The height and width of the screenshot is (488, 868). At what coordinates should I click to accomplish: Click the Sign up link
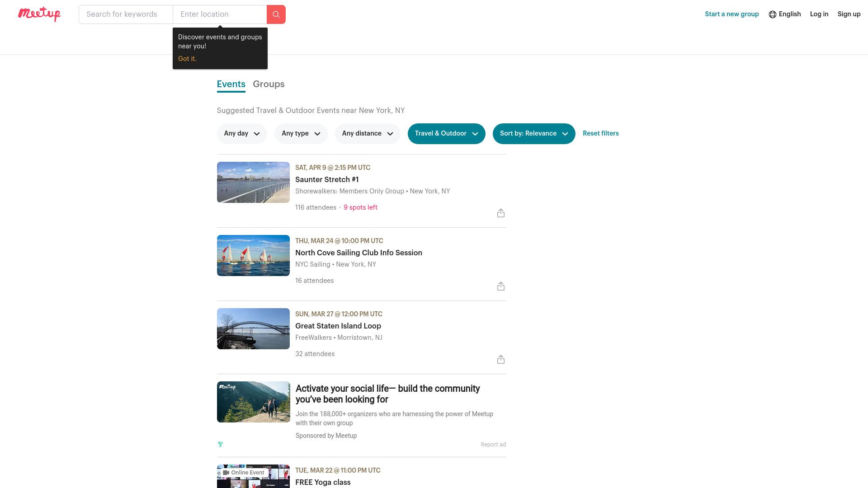tap(849, 14)
